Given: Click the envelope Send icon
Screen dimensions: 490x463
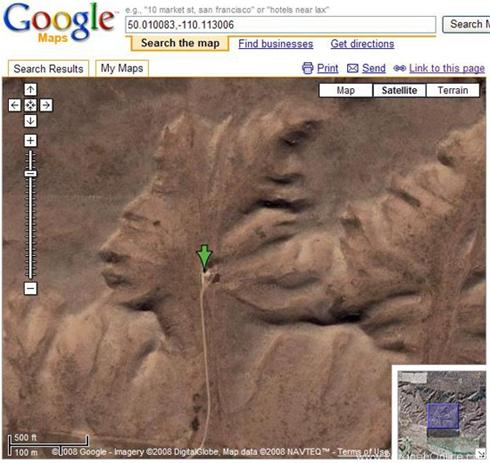Looking at the screenshot, I should (353, 68).
